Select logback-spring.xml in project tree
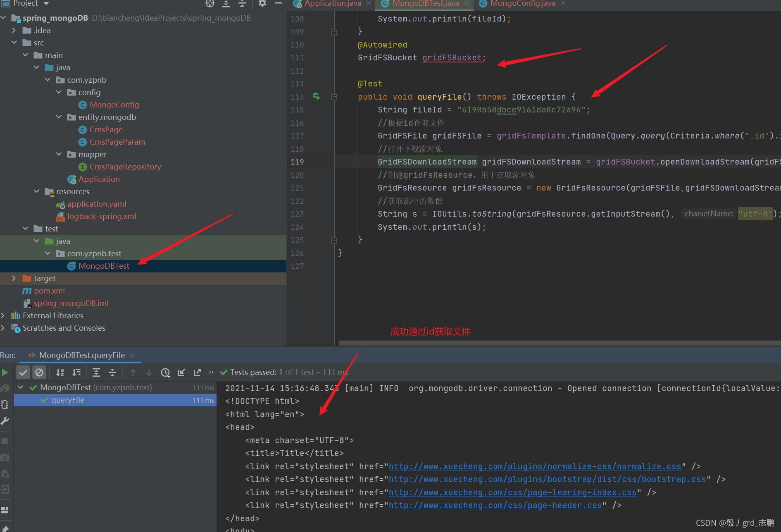The image size is (781, 532). [102, 216]
